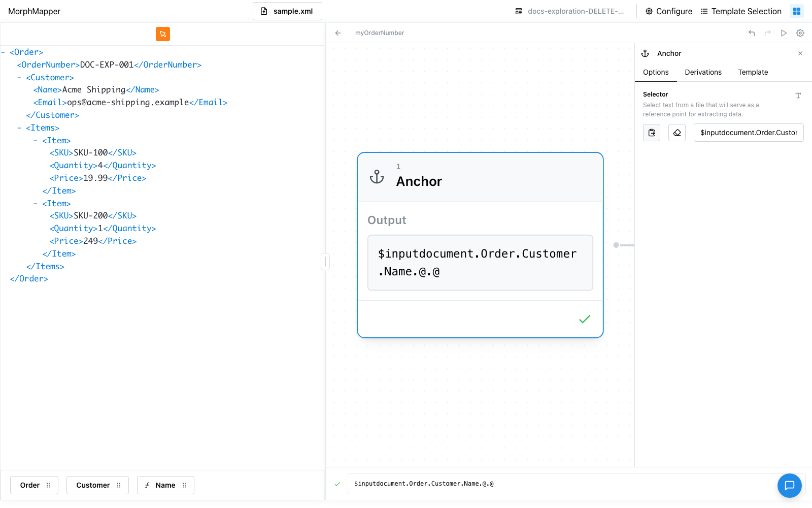This screenshot has height=508, width=812.
Task: Close the Anchor side panel
Action: pyautogui.click(x=800, y=53)
